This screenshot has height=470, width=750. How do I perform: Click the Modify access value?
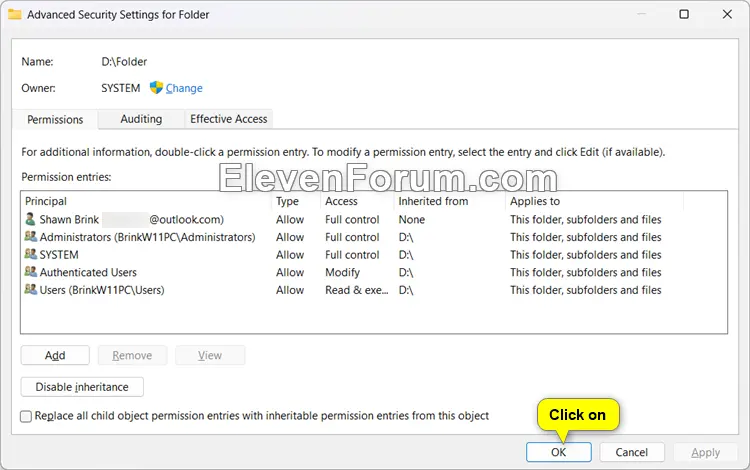(x=342, y=273)
